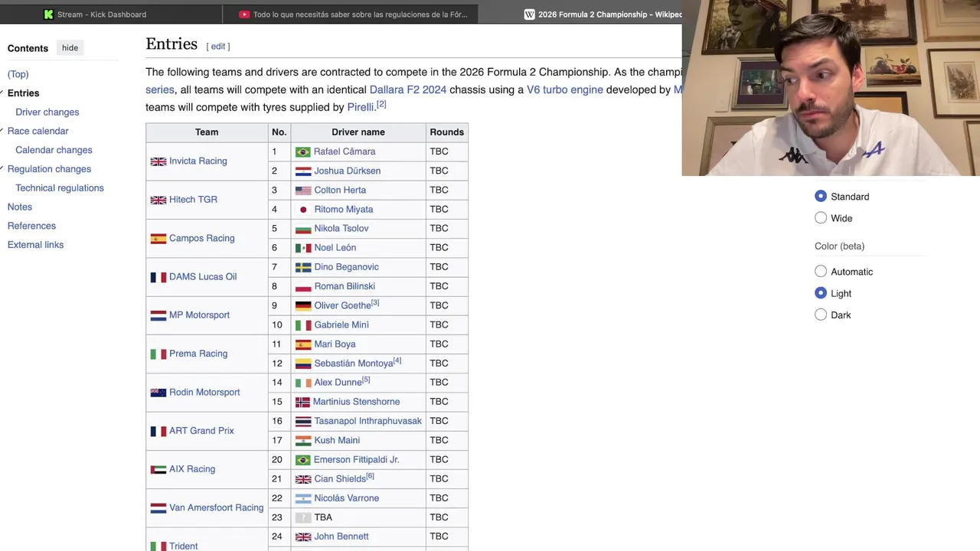Switch to Dark color mode

[821, 315]
